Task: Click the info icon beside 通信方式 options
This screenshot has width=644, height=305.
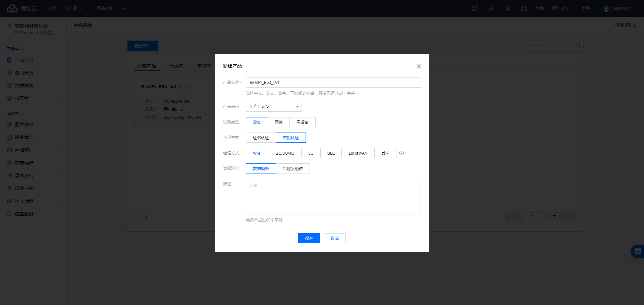Action: pos(401,153)
